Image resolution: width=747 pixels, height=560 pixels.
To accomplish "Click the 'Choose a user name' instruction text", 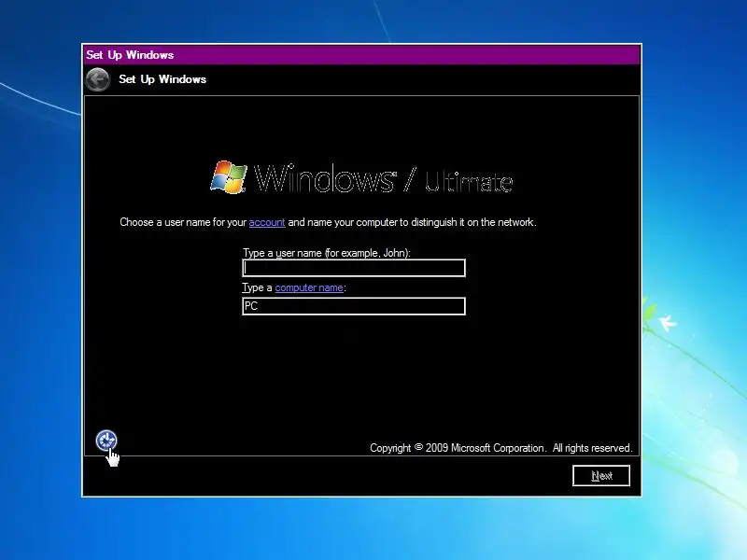I will pyautogui.click(x=328, y=222).
